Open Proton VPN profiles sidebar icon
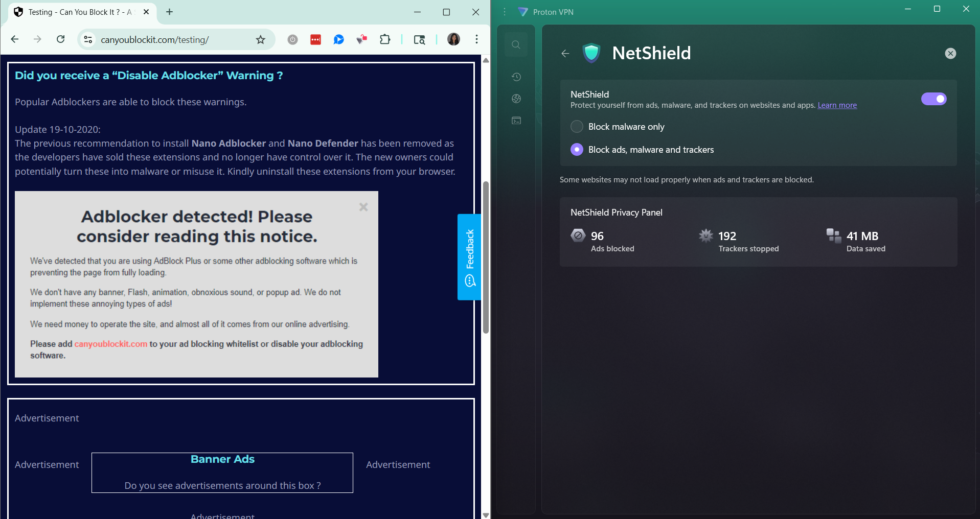This screenshot has width=980, height=519. click(516, 121)
